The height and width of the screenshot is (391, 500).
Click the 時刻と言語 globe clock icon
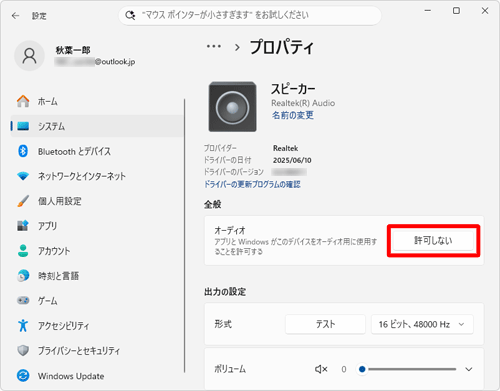(23, 276)
